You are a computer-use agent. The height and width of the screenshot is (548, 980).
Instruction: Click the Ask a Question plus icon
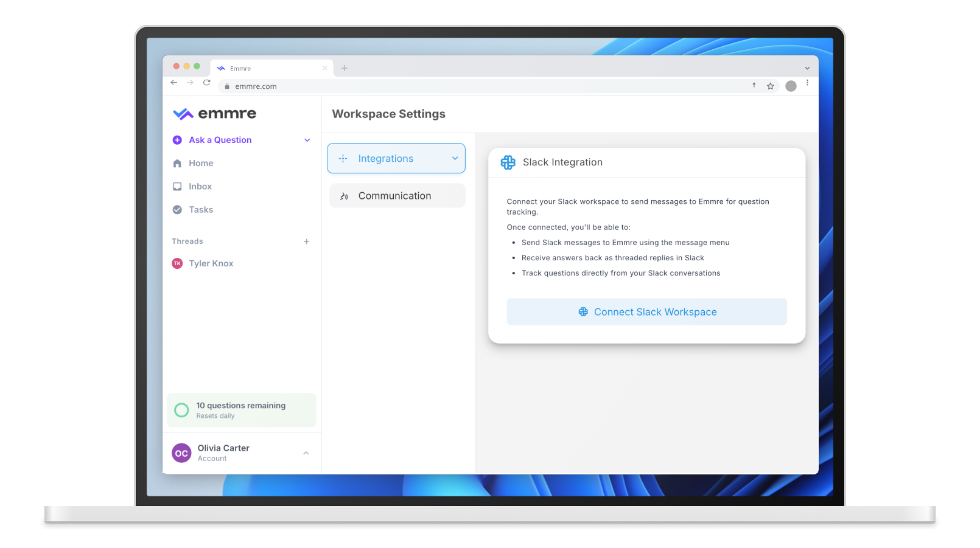pos(177,140)
